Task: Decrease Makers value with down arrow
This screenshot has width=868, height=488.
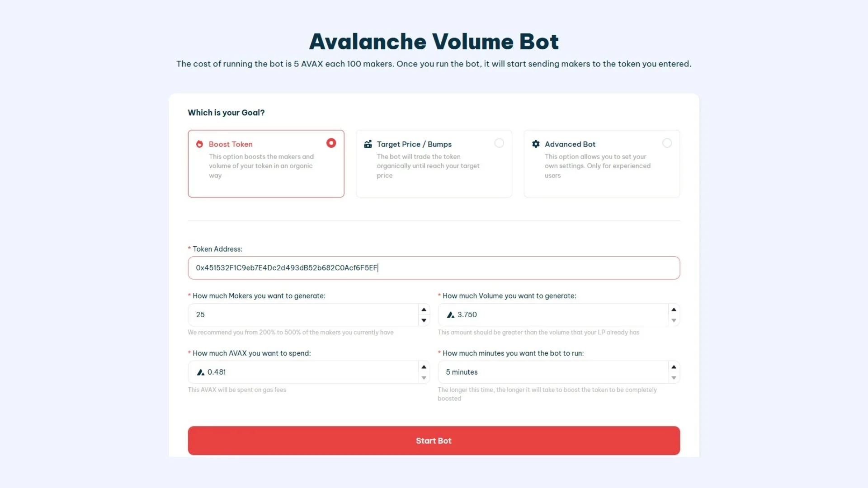Action: (424, 320)
